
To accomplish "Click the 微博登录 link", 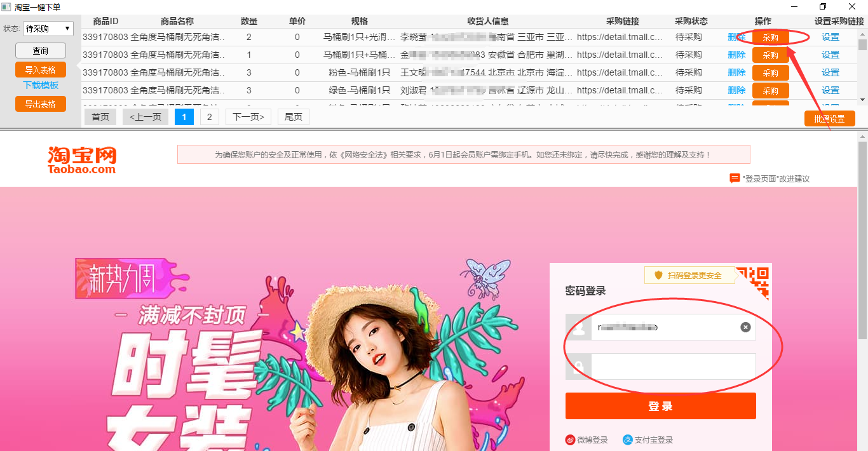I will pos(592,440).
